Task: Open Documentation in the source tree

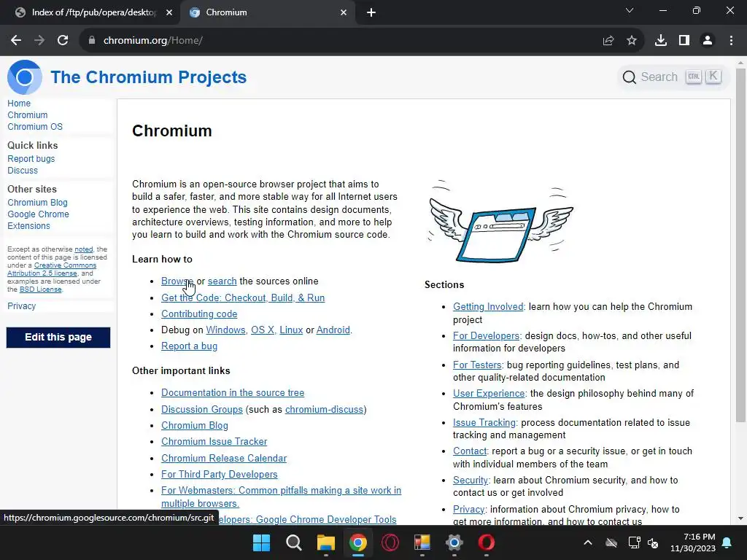Action: coord(233,393)
